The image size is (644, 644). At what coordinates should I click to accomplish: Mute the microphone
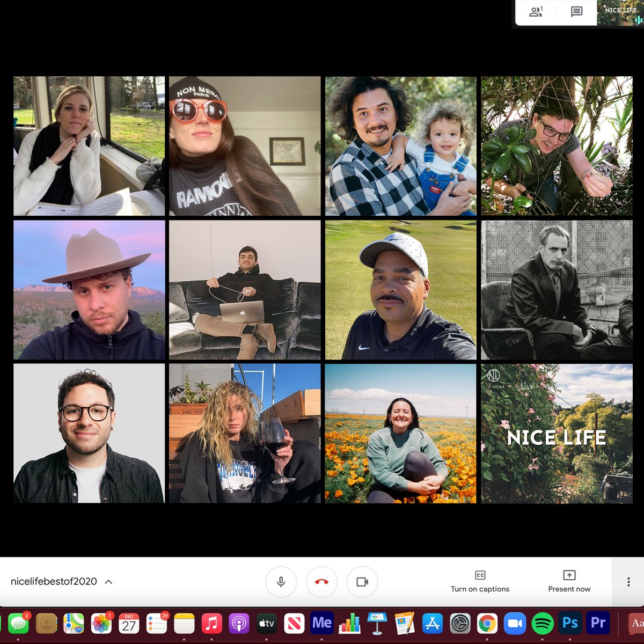click(281, 582)
